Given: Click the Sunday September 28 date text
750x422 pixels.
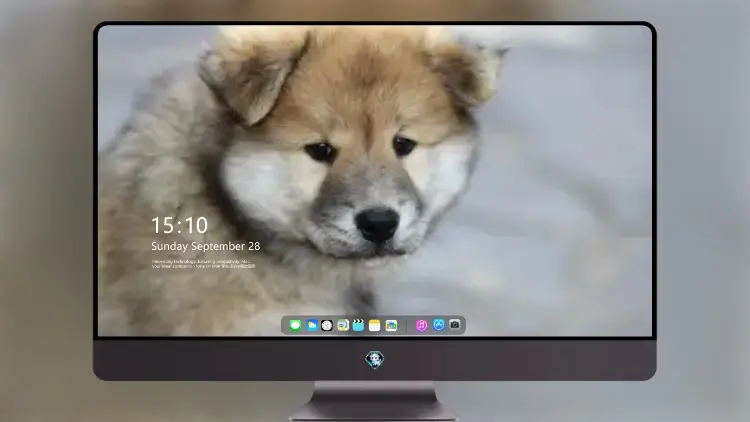Looking at the screenshot, I should 206,246.
